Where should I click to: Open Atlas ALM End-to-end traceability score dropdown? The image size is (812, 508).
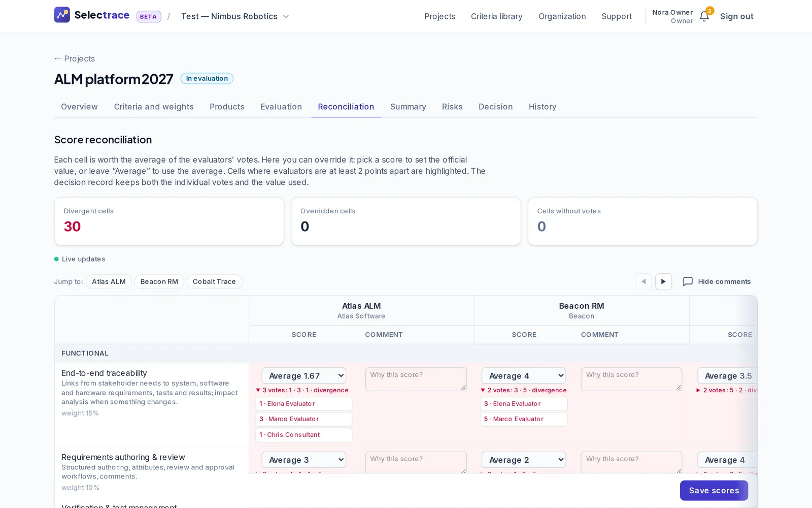pyautogui.click(x=304, y=376)
